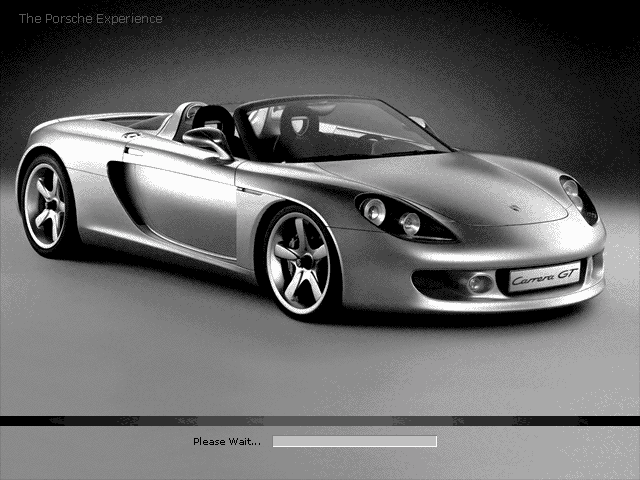
Task: Click the car's front wheel rim
Action: (298, 263)
